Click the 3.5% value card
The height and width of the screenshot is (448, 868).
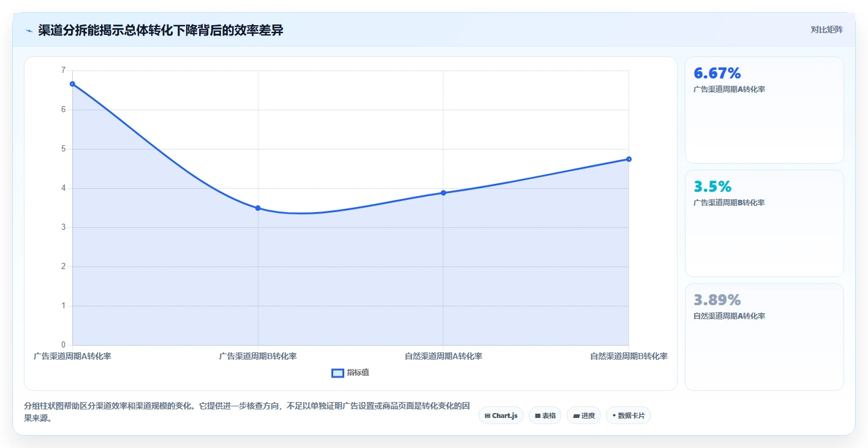(x=764, y=223)
